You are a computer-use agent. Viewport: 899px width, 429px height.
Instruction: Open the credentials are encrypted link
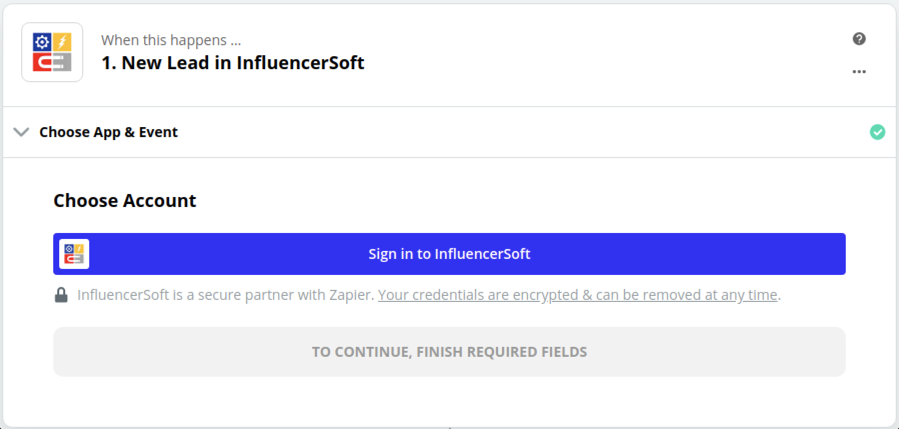tap(577, 295)
